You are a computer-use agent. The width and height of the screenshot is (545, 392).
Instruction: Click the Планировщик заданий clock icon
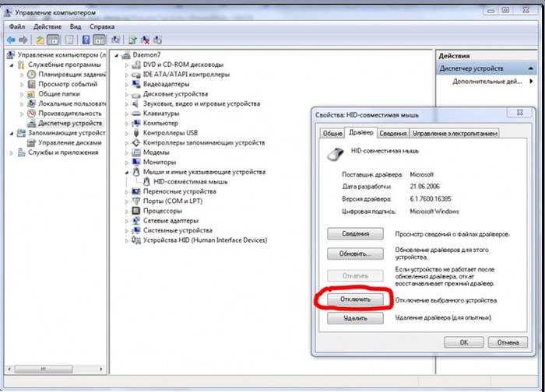point(31,75)
